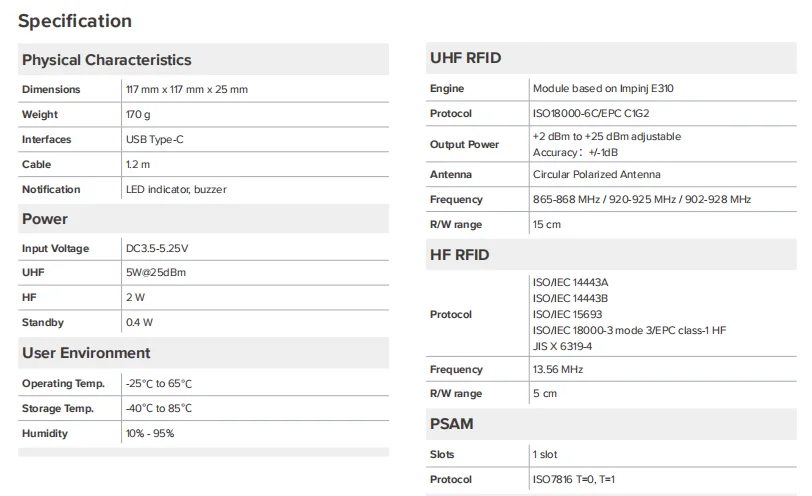This screenshot has height=496, width=812.
Task: Click the Output Power row label
Action: pos(464,145)
